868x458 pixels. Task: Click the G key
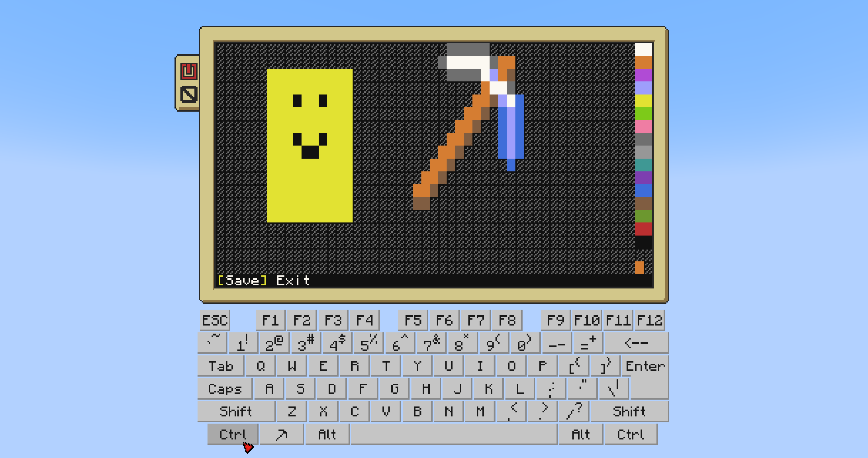tap(395, 389)
